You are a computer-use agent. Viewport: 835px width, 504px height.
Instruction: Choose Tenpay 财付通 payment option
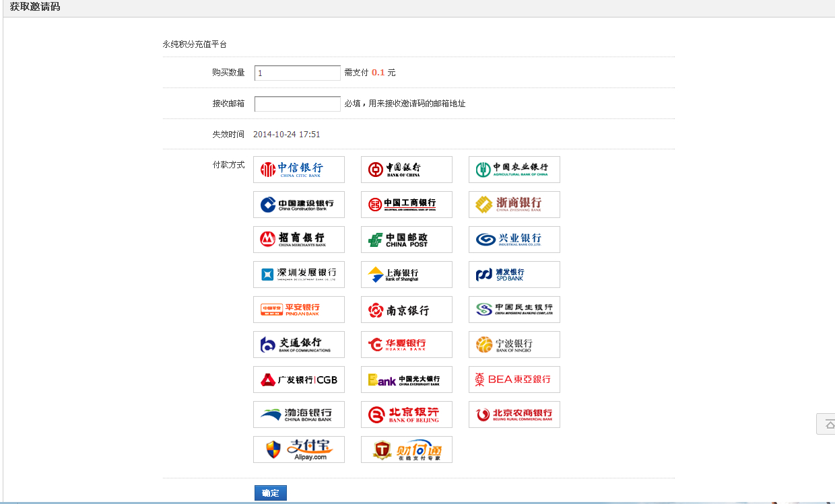406,449
